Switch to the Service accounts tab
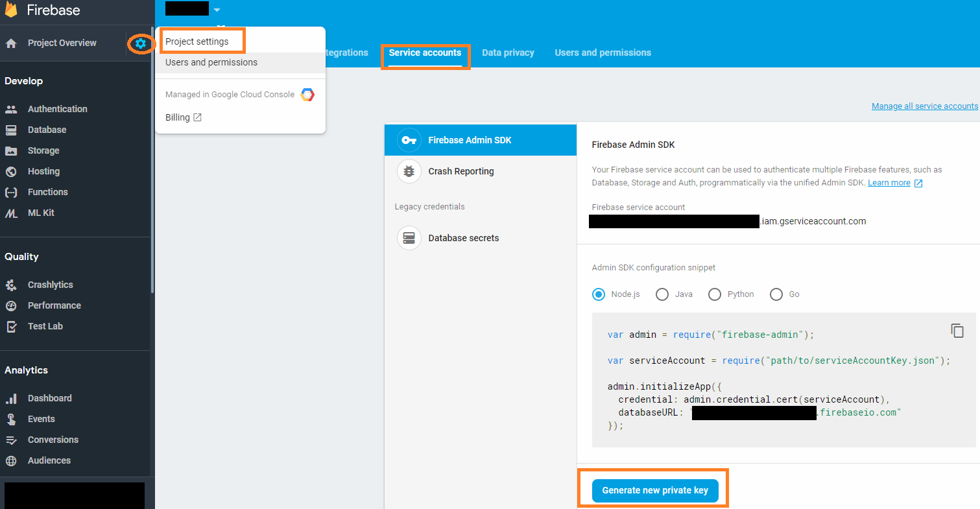This screenshot has height=509, width=980. 425,53
